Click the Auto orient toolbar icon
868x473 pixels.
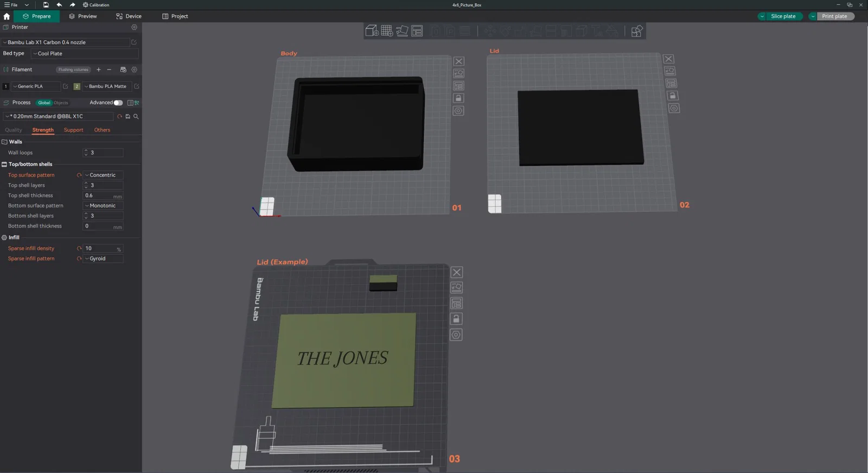point(402,31)
